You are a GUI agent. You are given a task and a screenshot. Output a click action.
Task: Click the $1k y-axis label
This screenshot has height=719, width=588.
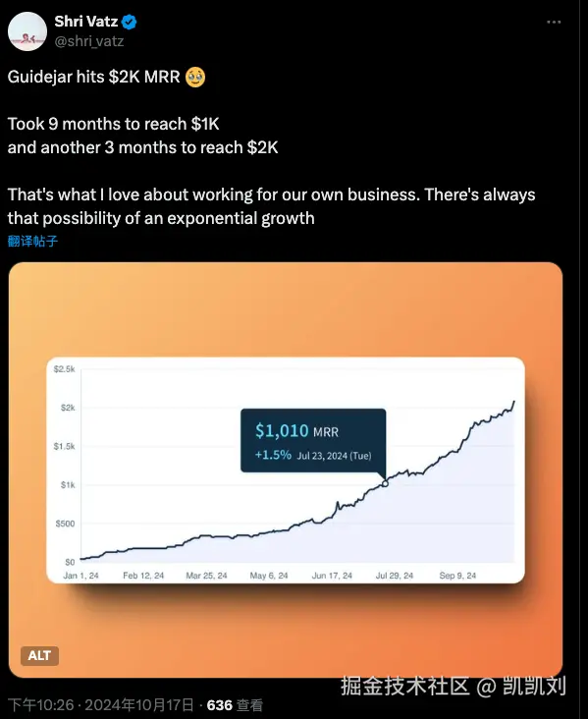click(x=68, y=484)
